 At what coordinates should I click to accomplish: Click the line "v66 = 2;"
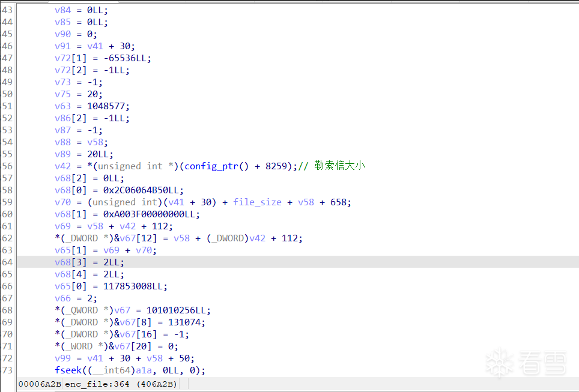pos(76,298)
